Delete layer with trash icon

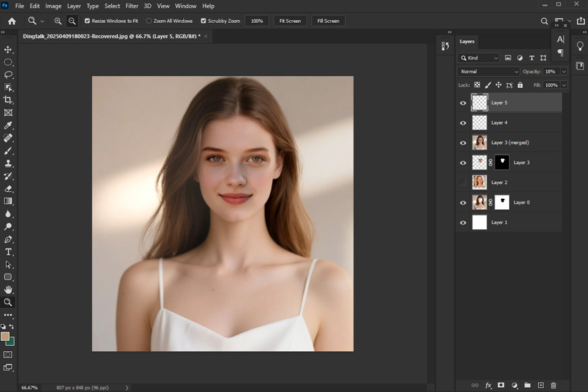click(553, 385)
